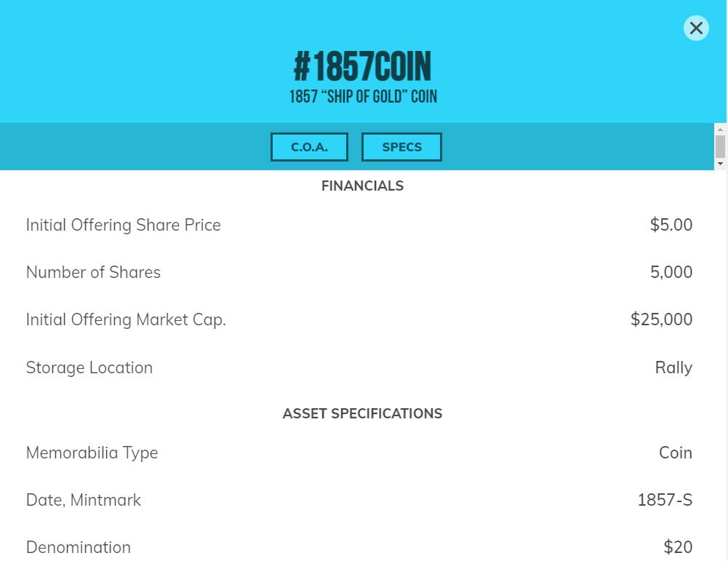Click the scrollbar thumb handle

tap(721, 146)
